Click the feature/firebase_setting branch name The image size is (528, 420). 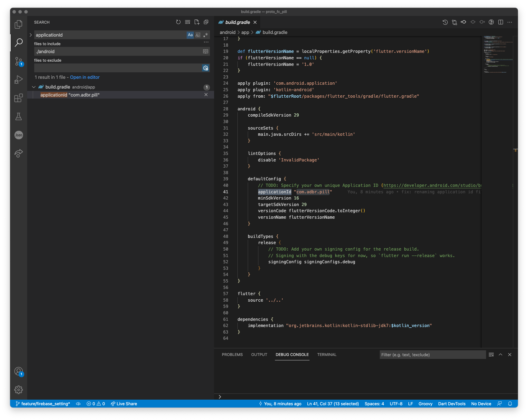pyautogui.click(x=43, y=404)
